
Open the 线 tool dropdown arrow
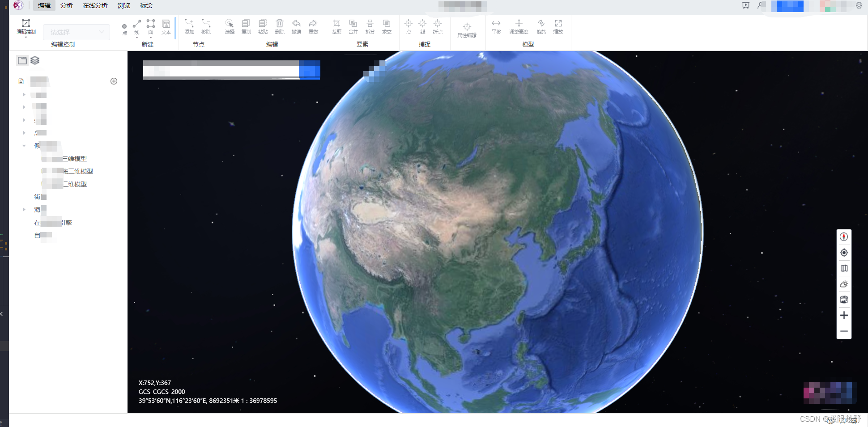[137, 38]
